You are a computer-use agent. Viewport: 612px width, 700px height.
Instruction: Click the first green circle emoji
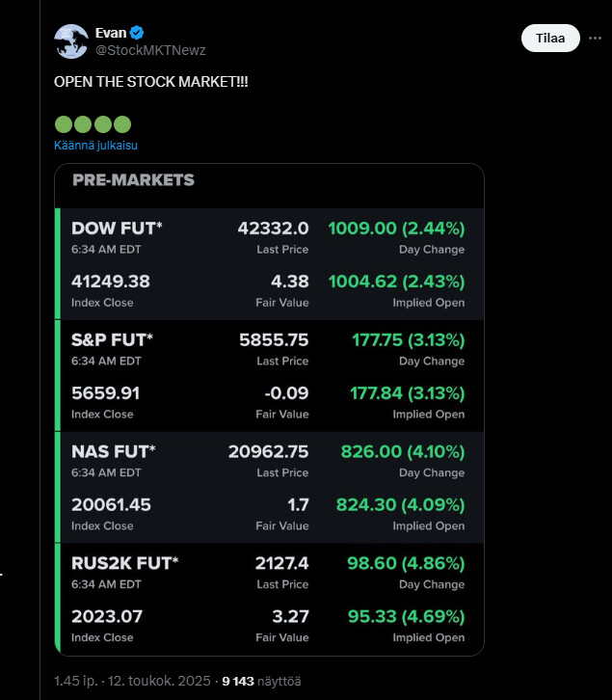(x=64, y=124)
